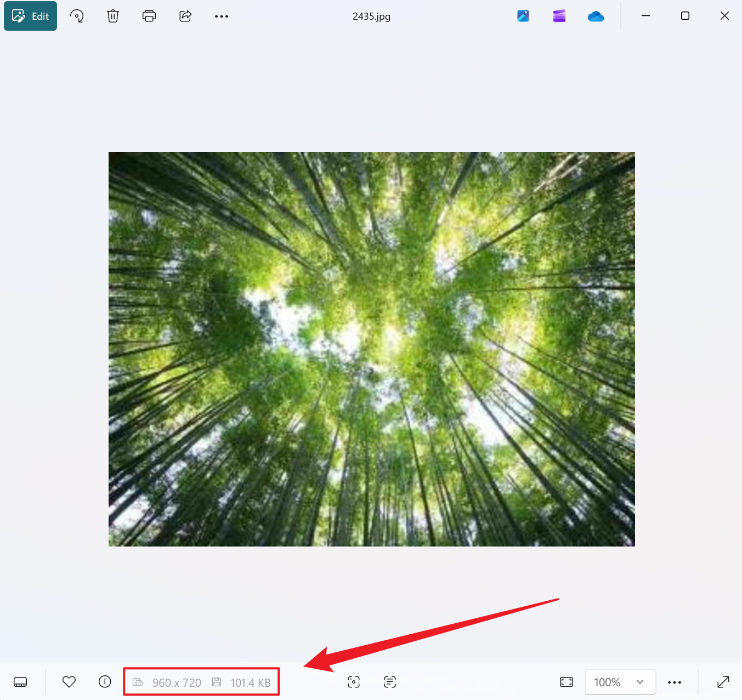Share the photo with the share icon
The width and height of the screenshot is (742, 700).
point(185,16)
